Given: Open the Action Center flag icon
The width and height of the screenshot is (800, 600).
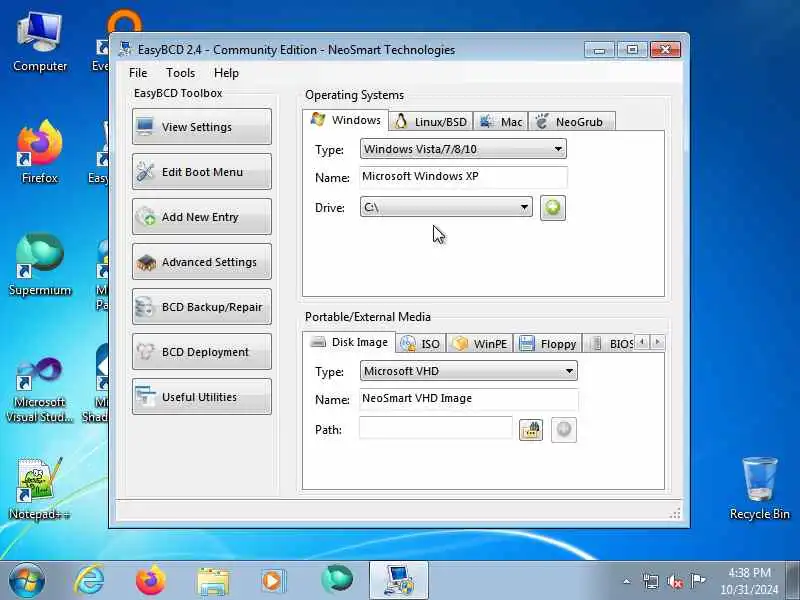Looking at the screenshot, I should (x=697, y=580).
